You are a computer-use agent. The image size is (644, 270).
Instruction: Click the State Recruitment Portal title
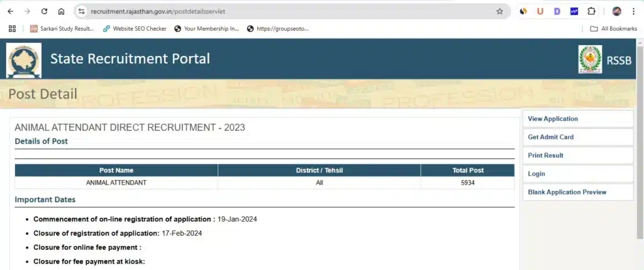pyautogui.click(x=130, y=58)
